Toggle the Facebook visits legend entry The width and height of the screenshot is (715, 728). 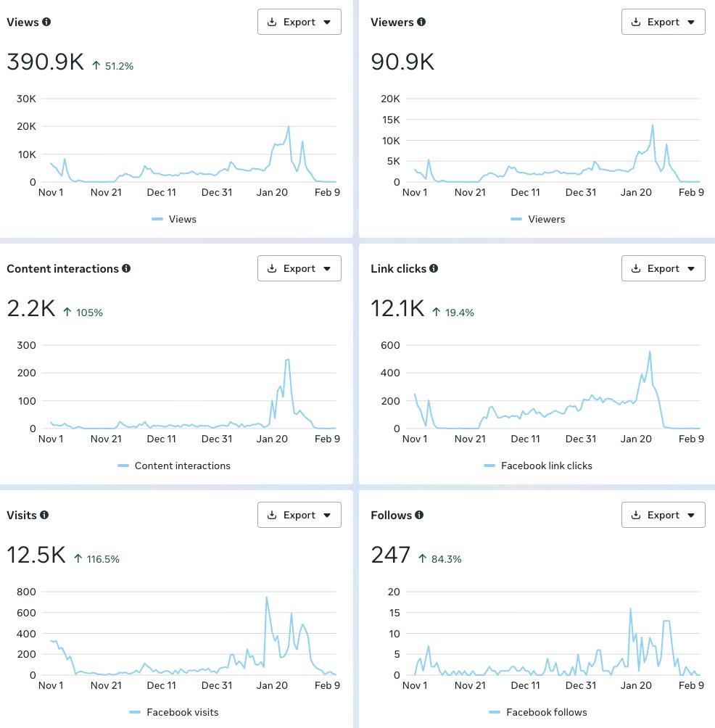pyautogui.click(x=174, y=712)
